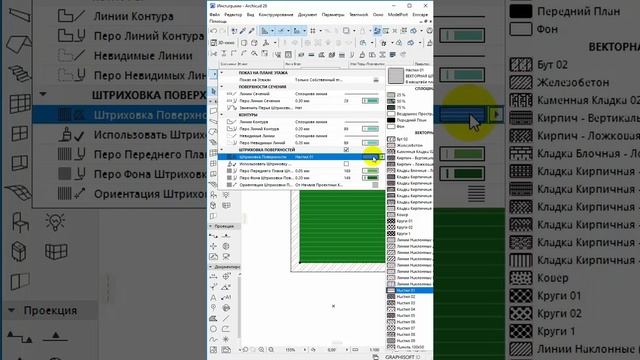
Task: Open the Редактор menu
Action: click(233, 15)
